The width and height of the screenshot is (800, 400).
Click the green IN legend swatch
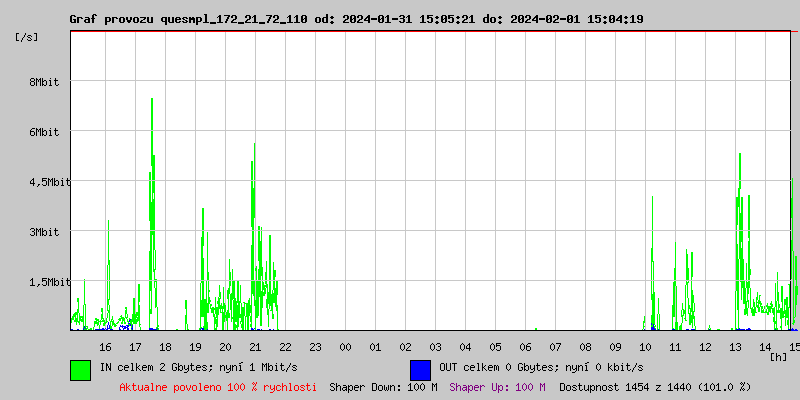click(80, 369)
